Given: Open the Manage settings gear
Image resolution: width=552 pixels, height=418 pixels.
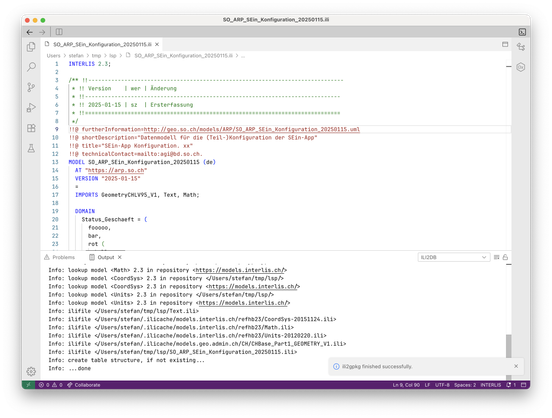Looking at the screenshot, I should pyautogui.click(x=31, y=371).
